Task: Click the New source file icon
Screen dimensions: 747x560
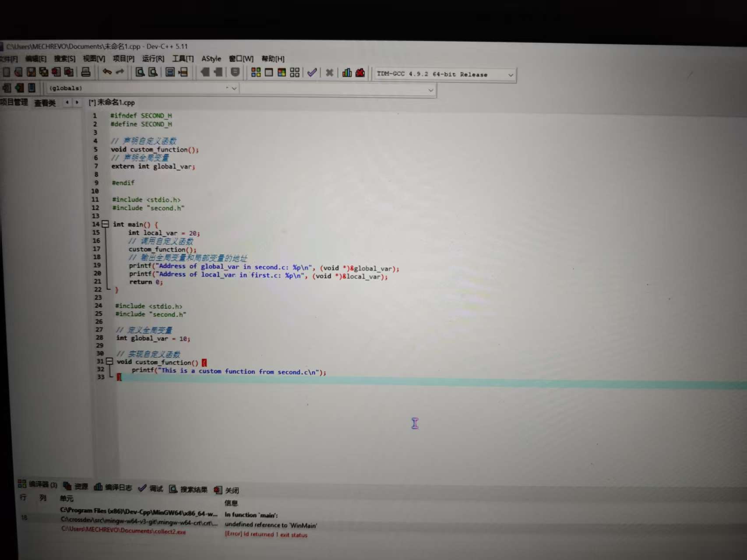Action: pos(6,72)
